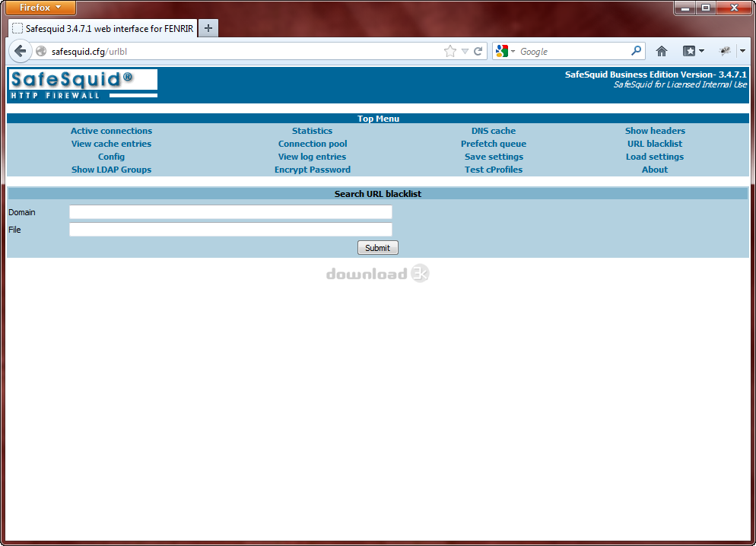
Task: Open Show headers link
Action: 655,131
